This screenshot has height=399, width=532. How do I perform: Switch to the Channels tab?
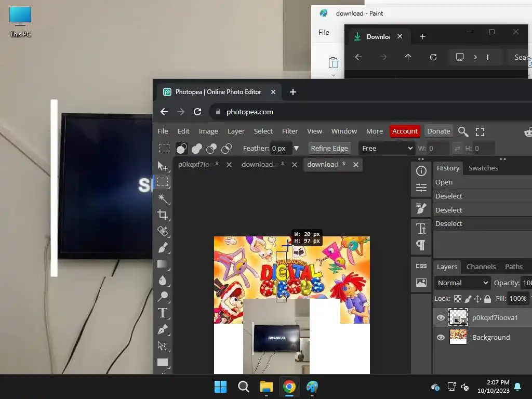click(481, 267)
